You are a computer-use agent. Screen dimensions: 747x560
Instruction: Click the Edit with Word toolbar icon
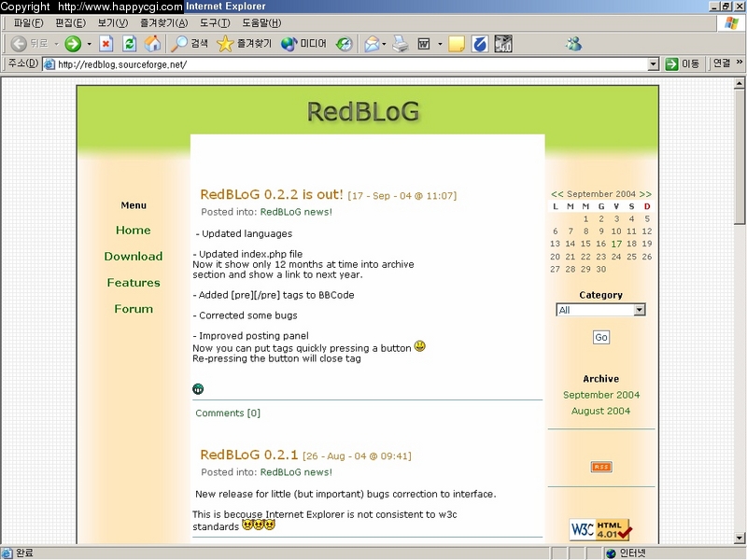click(424, 44)
